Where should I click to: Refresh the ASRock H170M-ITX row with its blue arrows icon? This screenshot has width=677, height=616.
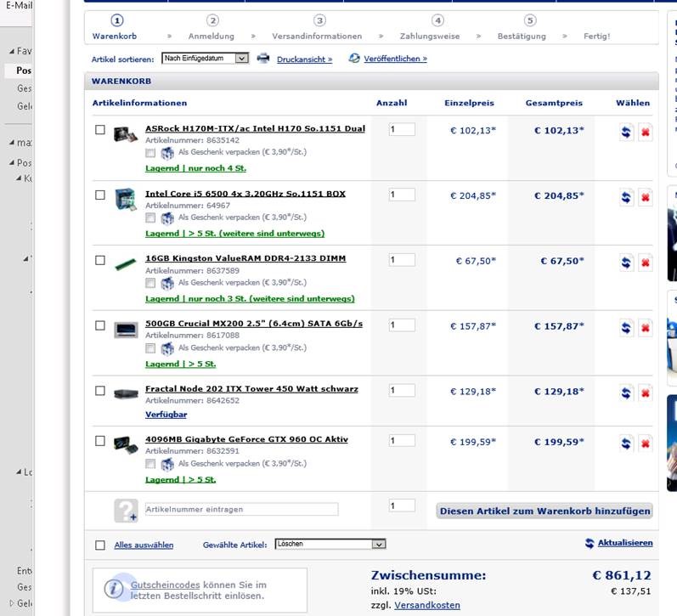tap(626, 132)
